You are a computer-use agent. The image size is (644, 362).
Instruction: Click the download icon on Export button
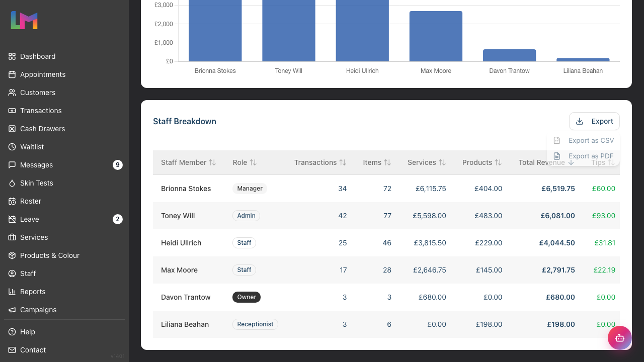pos(580,121)
